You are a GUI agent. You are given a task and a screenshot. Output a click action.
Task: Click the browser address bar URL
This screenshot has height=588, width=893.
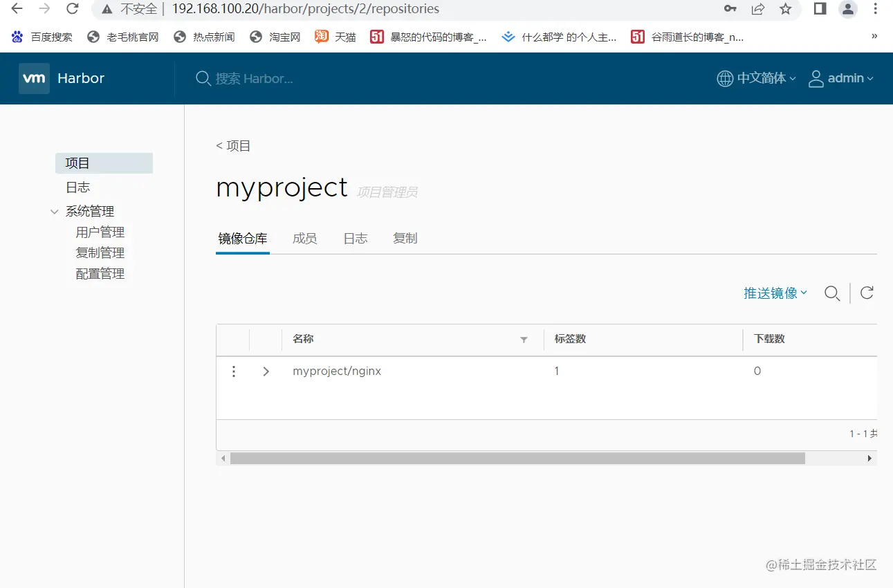(x=305, y=9)
